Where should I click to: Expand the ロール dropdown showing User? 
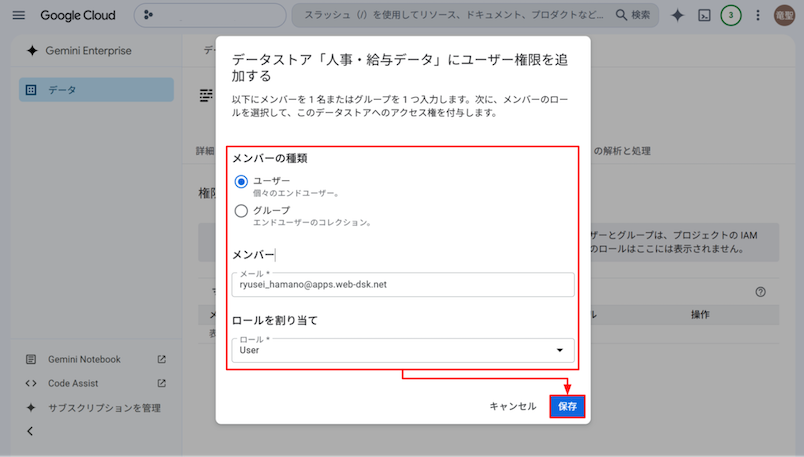(x=403, y=350)
